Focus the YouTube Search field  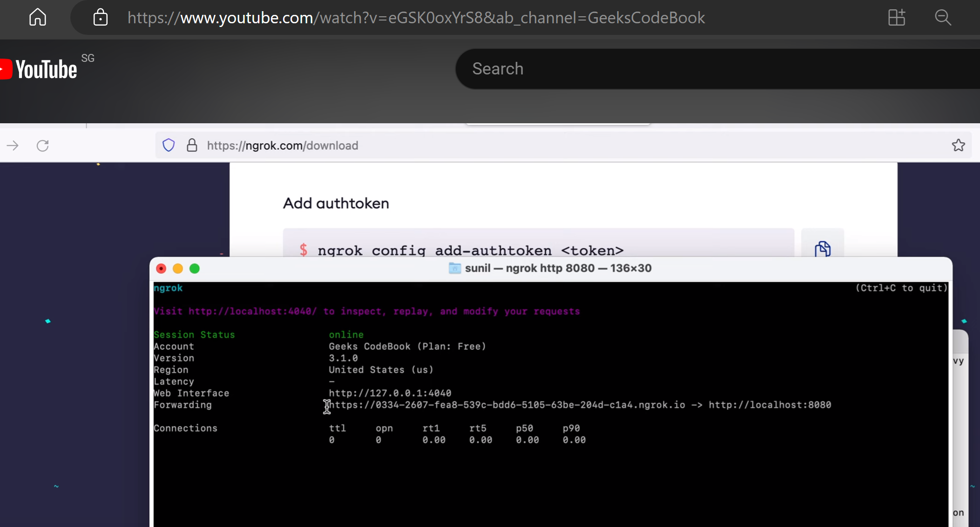[x=717, y=69]
